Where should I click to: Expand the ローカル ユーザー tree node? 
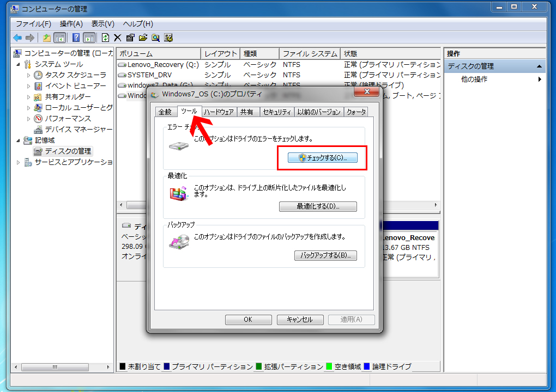pyautogui.click(x=29, y=108)
